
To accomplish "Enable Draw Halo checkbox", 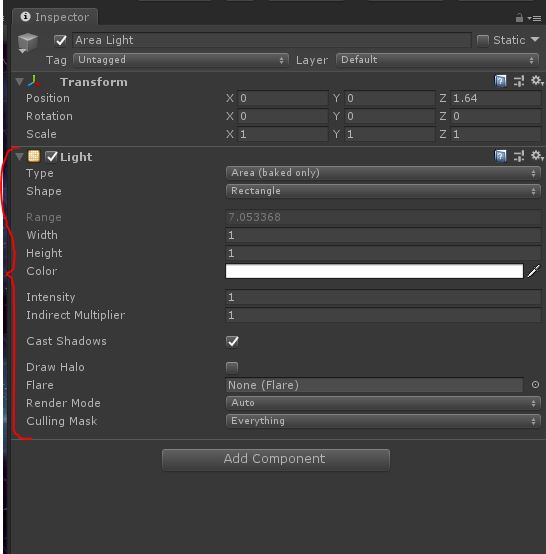I will (232, 367).
